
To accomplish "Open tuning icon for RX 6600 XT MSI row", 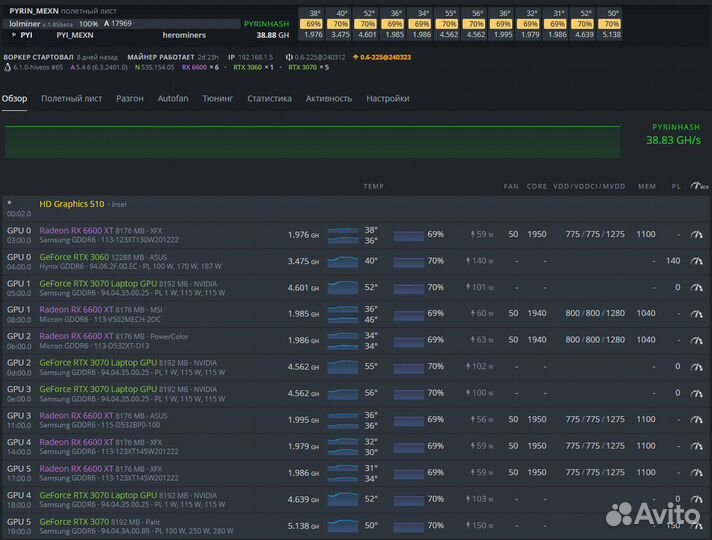I will tap(696, 314).
